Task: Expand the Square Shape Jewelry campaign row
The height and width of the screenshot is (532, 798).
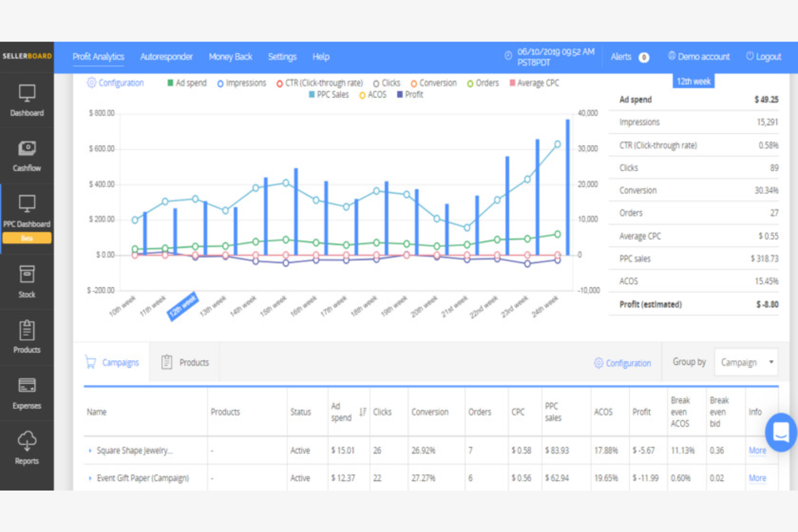Action: (x=90, y=451)
